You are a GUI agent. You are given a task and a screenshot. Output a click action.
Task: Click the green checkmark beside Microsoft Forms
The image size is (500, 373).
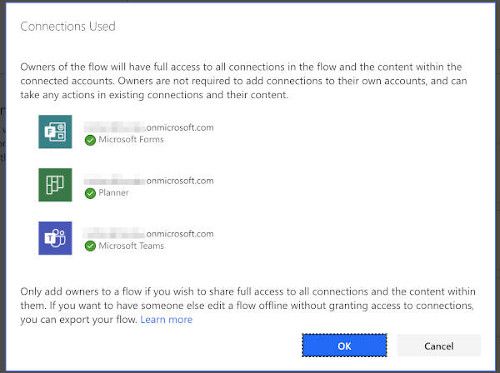(x=90, y=140)
